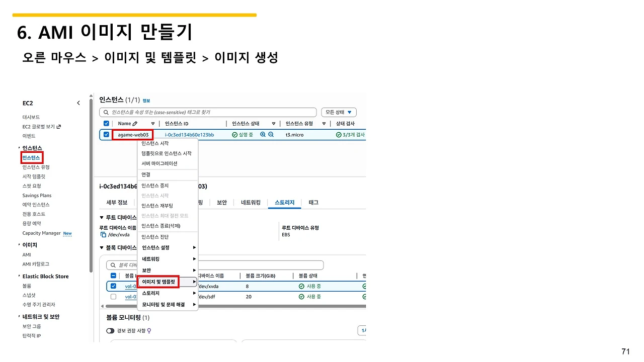The image size is (644, 362).
Task: Open AMI from the 이미지 sidebar section
Action: click(x=26, y=254)
